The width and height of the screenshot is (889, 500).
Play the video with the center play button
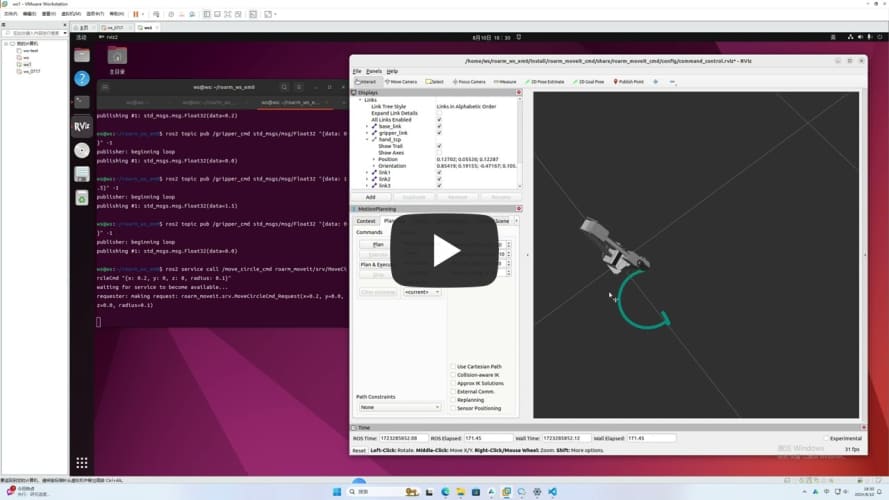pyautogui.click(x=444, y=250)
